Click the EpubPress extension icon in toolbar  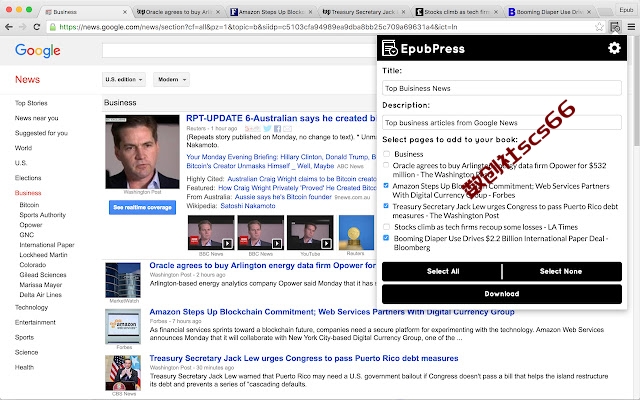pyautogui.click(x=615, y=27)
